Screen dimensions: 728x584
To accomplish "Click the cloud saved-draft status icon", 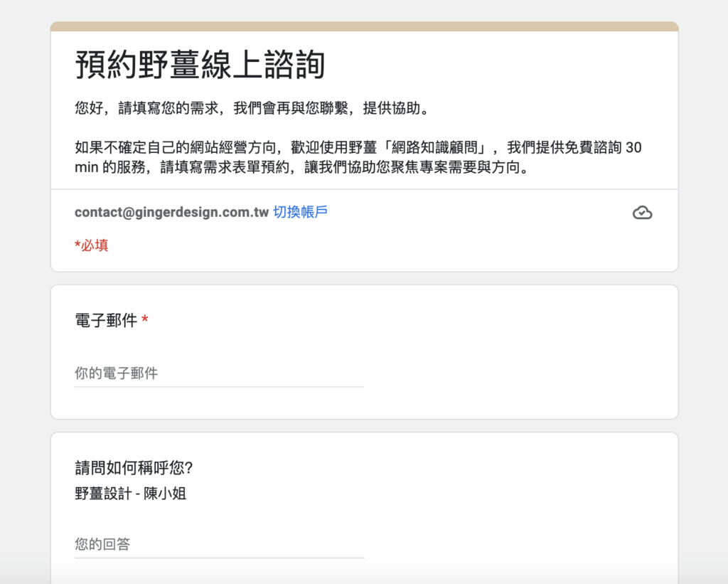I will tap(642, 213).
